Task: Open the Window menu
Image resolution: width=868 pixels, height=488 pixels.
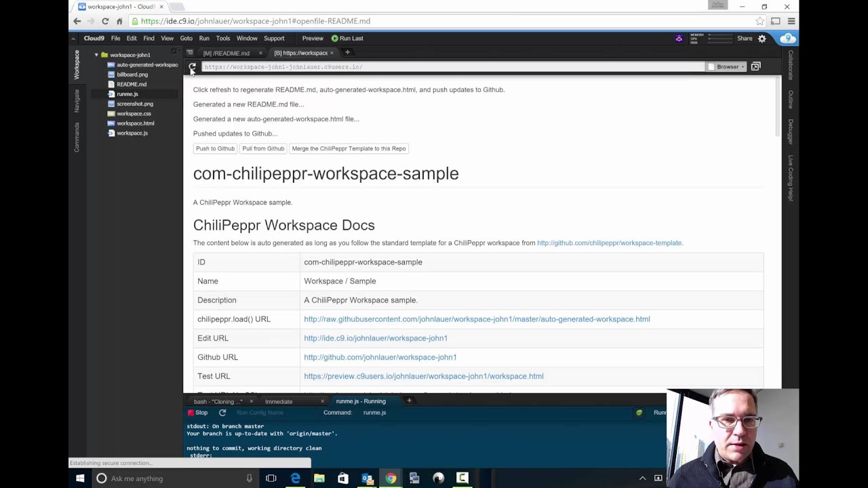Action: coord(247,39)
